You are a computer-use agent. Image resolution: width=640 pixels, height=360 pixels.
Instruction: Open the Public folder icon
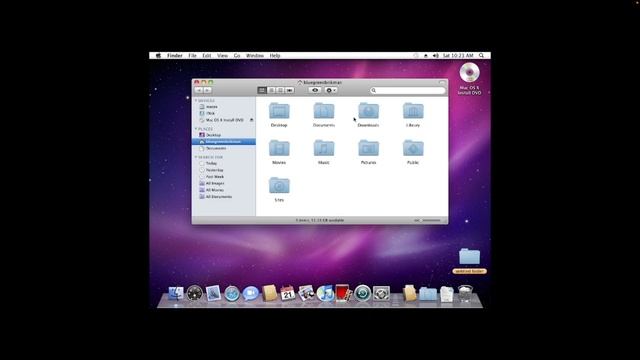pos(413,148)
